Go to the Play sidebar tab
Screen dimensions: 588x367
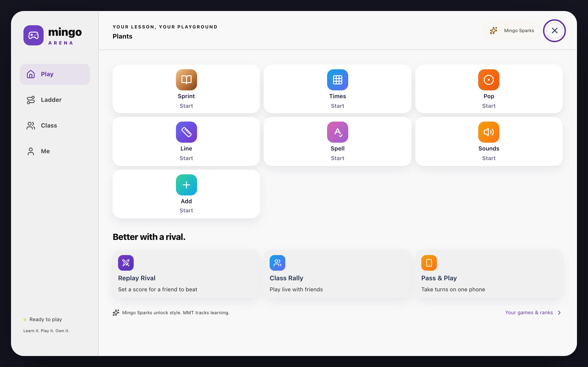tap(55, 74)
